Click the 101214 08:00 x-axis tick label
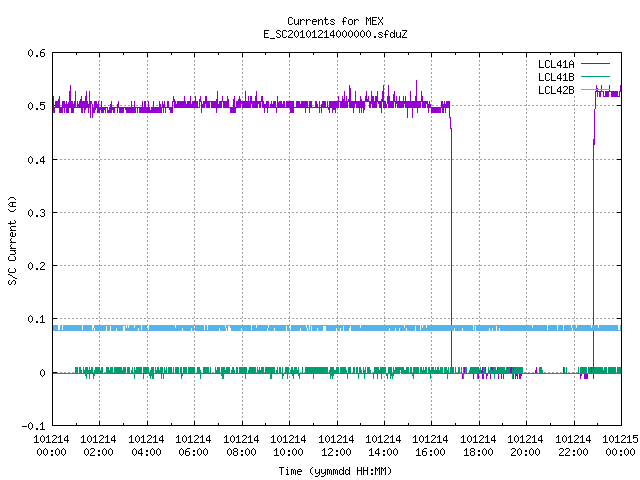The width and height of the screenshot is (640, 480). [x=241, y=445]
